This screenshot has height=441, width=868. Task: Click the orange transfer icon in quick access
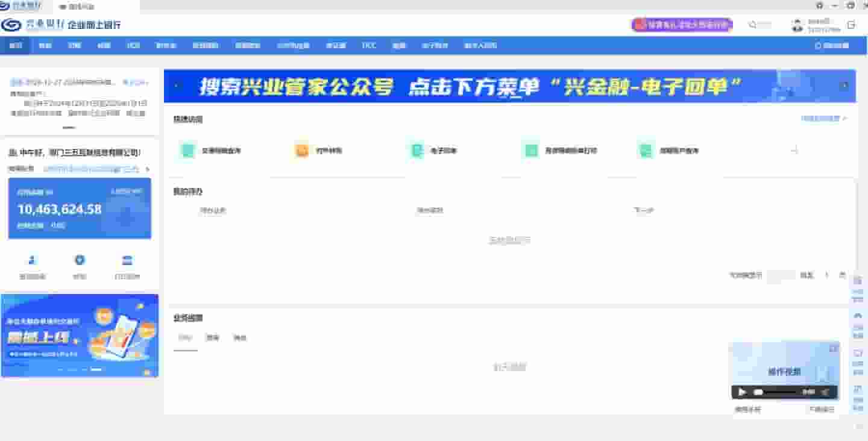click(x=302, y=151)
